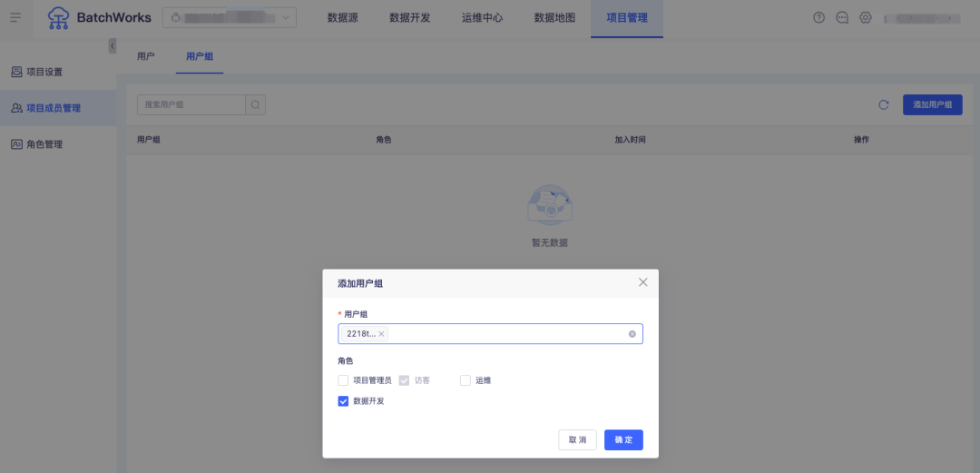Image resolution: width=980 pixels, height=473 pixels.
Task: Open 项目设置 in the sidebar
Action: 58,72
